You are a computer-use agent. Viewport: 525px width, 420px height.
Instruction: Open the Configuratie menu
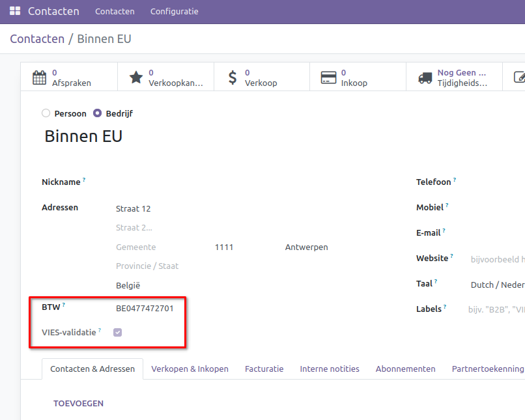tap(174, 12)
